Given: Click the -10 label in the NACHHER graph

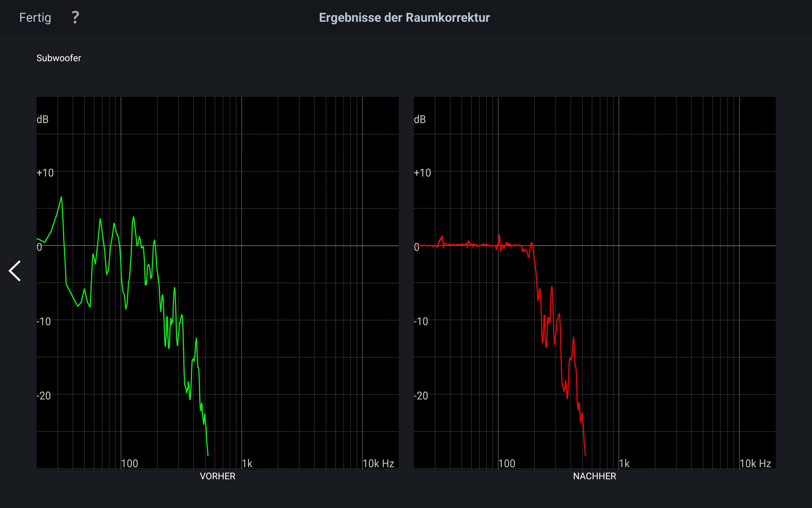Looking at the screenshot, I should pos(421,322).
